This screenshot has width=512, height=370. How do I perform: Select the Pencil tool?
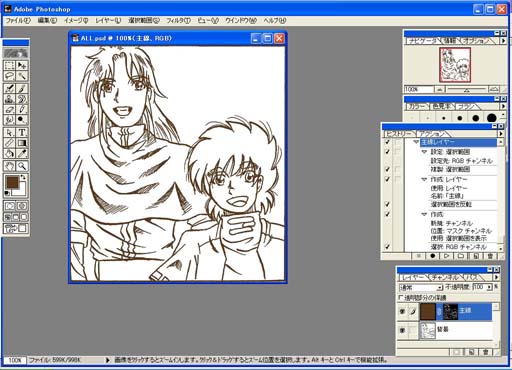[22, 109]
